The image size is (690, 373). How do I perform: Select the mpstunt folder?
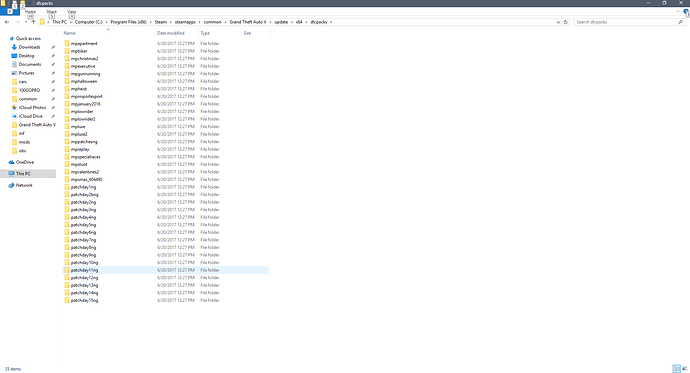pyautogui.click(x=79, y=164)
